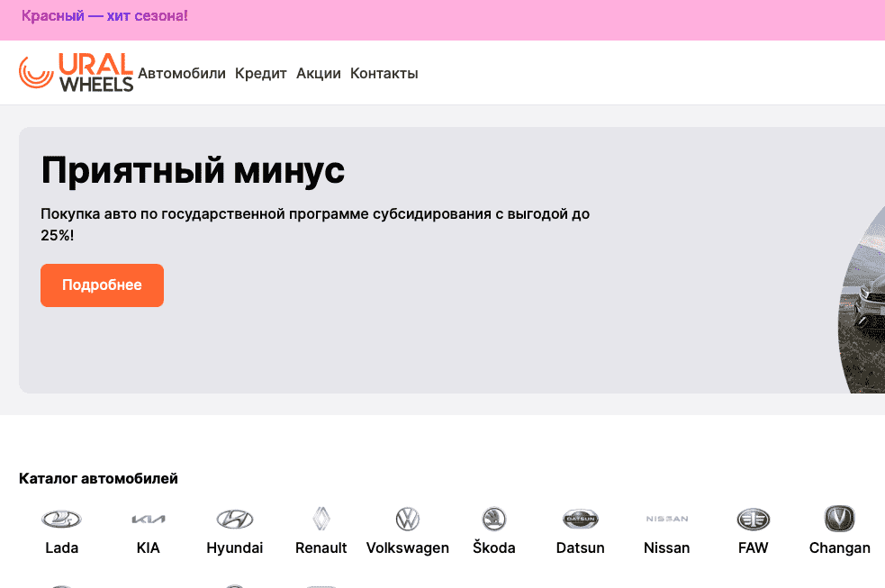Open the Datsun brand icon
Viewport: 885px width, 588px height.
point(580,520)
